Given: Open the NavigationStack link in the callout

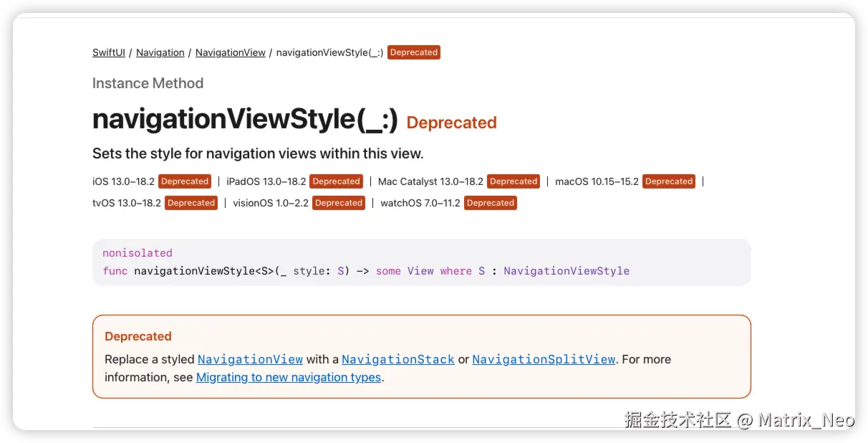Looking at the screenshot, I should 398,359.
